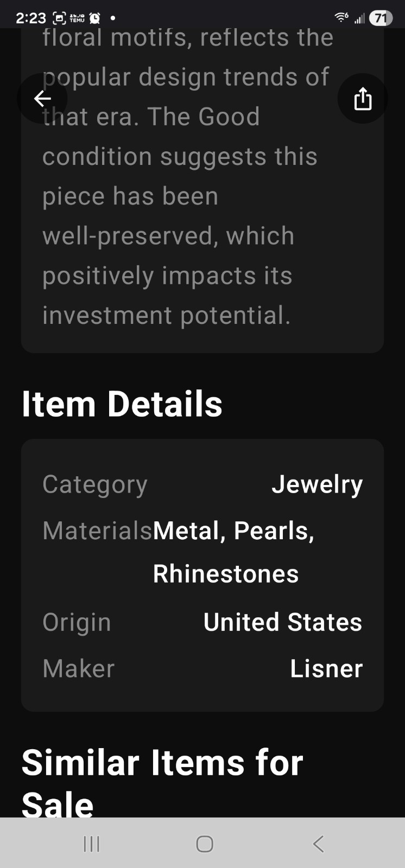
Task: Select the Lisner maker value
Action: tap(326, 668)
